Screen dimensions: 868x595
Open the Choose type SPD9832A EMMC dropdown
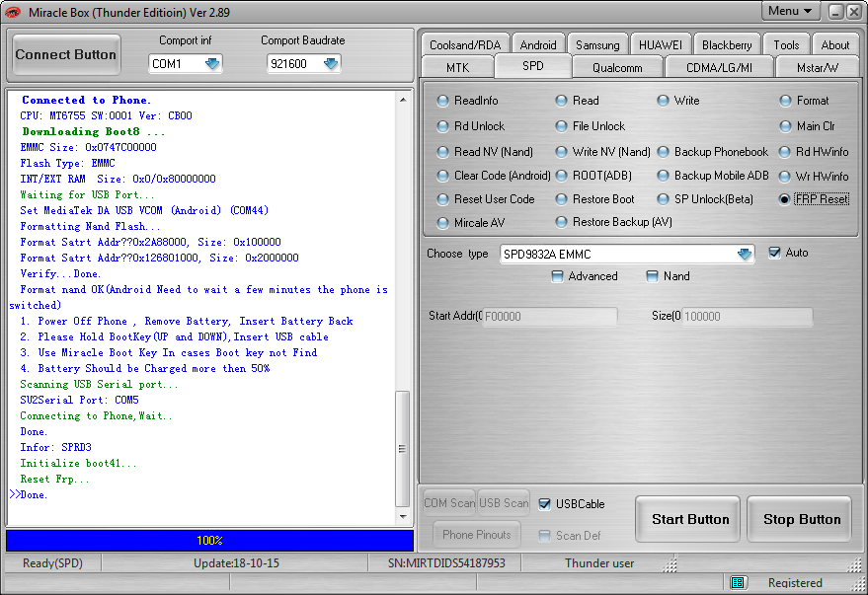pos(745,254)
